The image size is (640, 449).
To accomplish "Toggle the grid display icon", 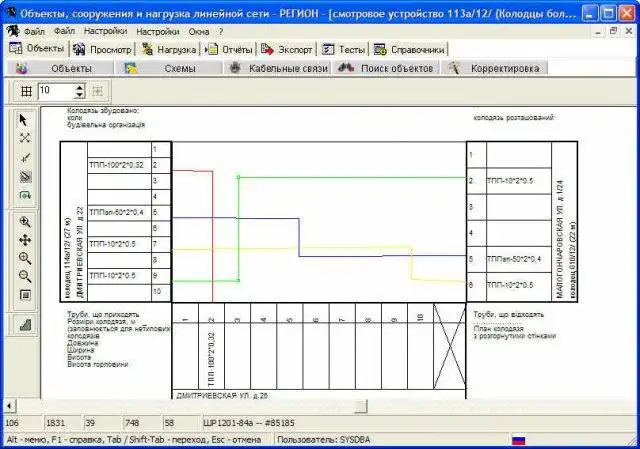I will 26,91.
